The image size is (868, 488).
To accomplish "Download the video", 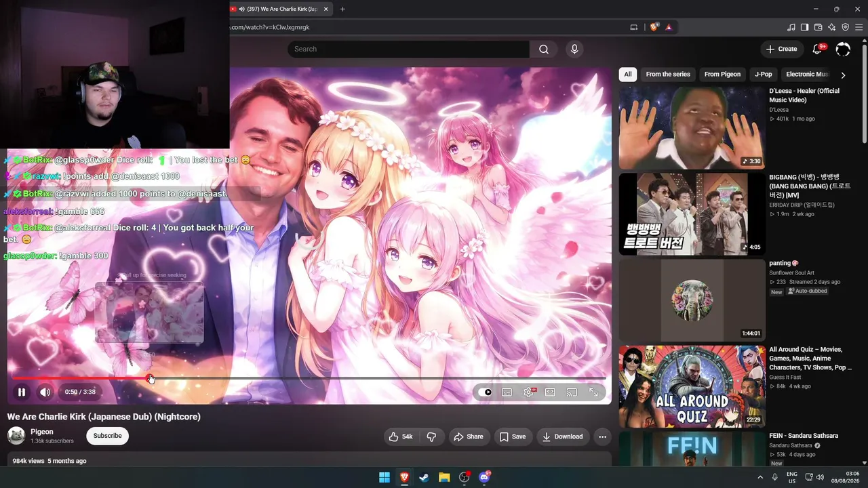I will point(563,436).
